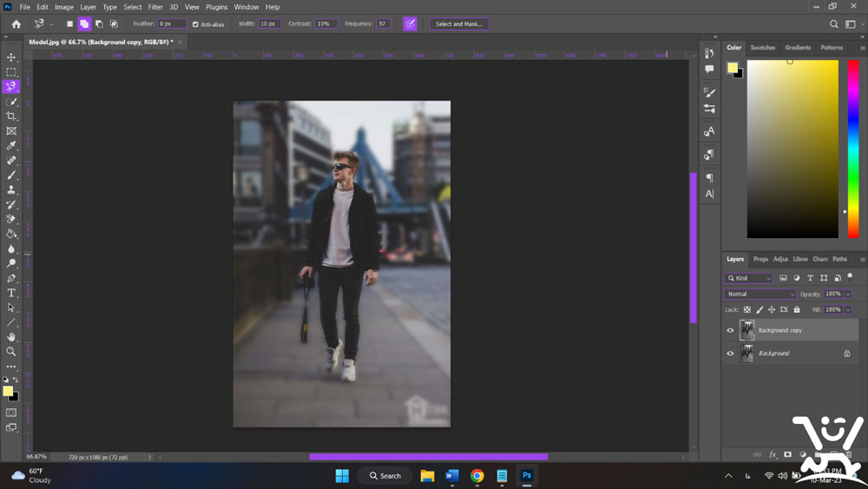Click Edit Toolbar three-dots icon

(11, 367)
